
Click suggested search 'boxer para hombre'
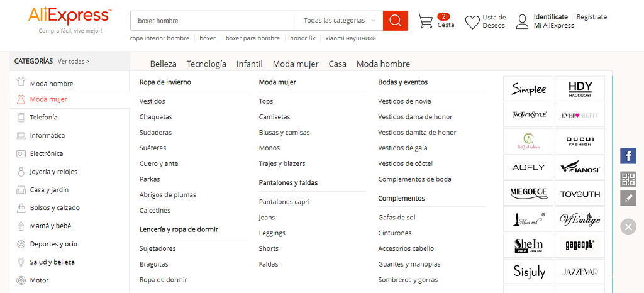253,38
